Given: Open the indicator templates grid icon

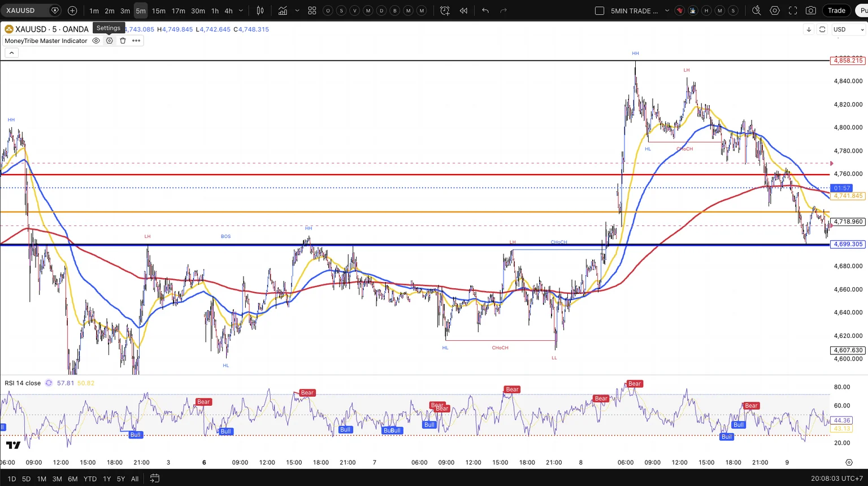Looking at the screenshot, I should [312, 11].
